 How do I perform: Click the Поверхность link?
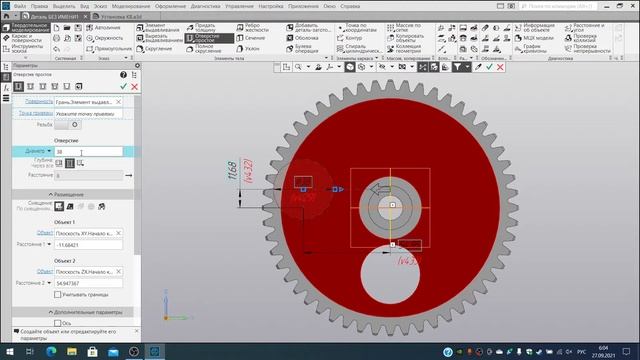[39, 102]
